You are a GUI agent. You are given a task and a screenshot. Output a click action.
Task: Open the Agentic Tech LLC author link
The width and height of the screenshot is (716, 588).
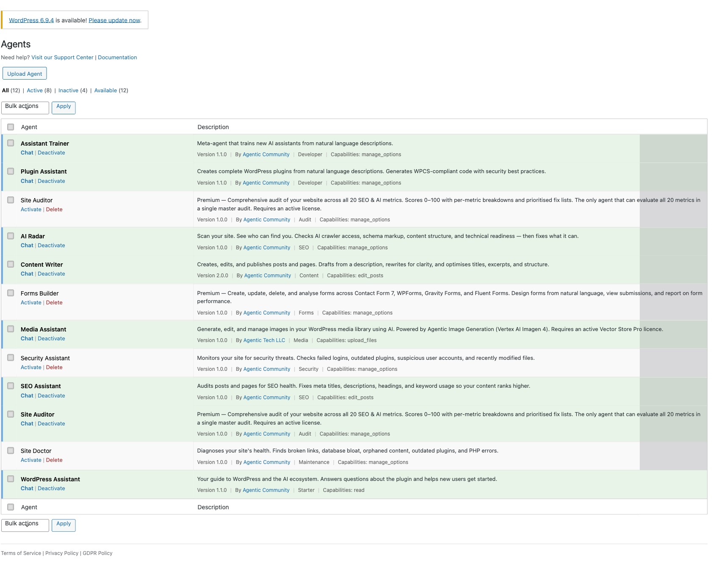pos(264,340)
